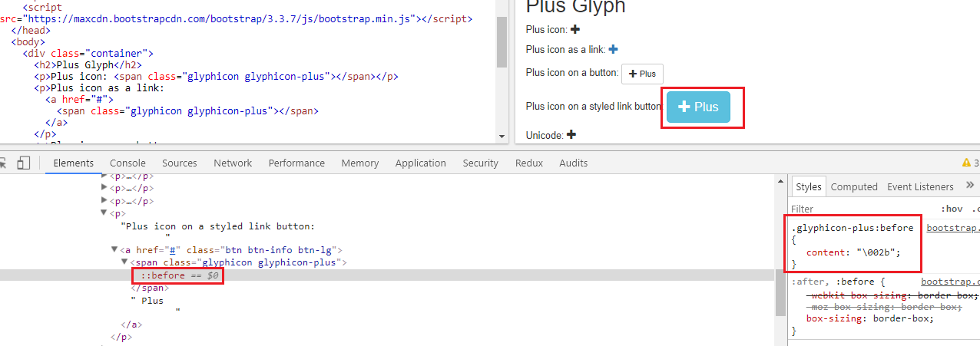This screenshot has width=980, height=346.
Task: Click the warnings triangle icon in DevTools
Action: 966,163
